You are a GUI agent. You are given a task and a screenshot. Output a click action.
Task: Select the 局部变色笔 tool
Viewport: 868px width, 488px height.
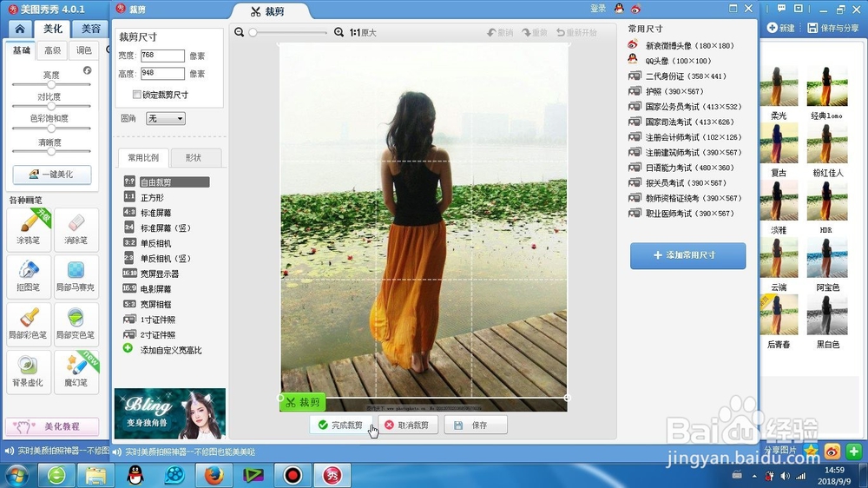(76, 325)
